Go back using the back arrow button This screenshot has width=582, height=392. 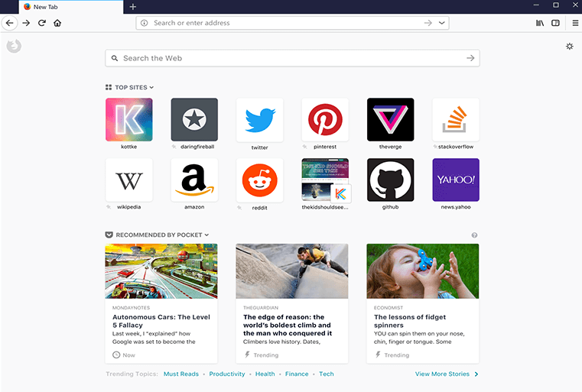point(10,23)
